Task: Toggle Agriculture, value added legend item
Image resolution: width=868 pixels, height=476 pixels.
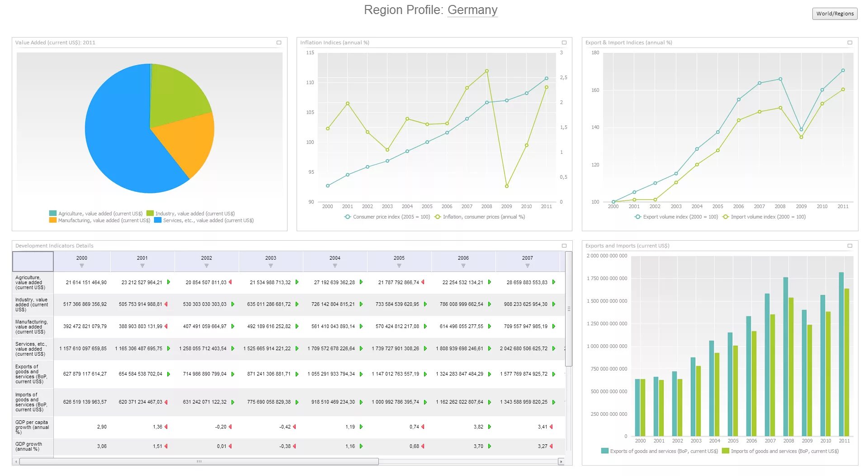Action: (96, 214)
